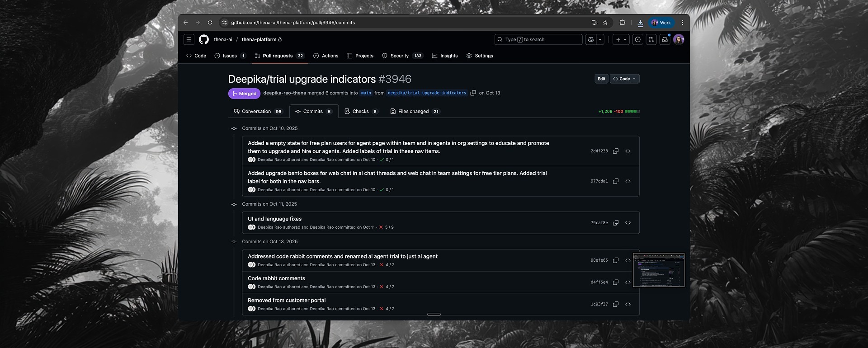Image resolution: width=868 pixels, height=348 pixels.
Task: Open commit 2d4f238 hash link
Action: click(x=599, y=151)
